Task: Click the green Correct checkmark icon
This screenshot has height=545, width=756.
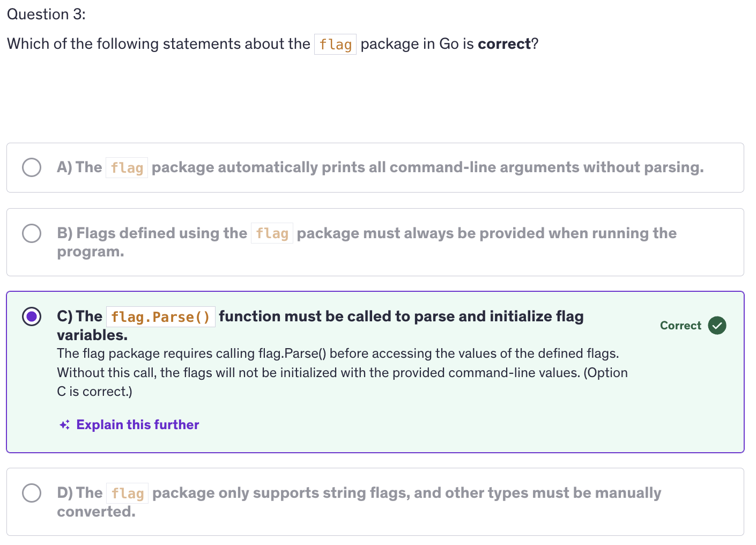Action: 717,326
